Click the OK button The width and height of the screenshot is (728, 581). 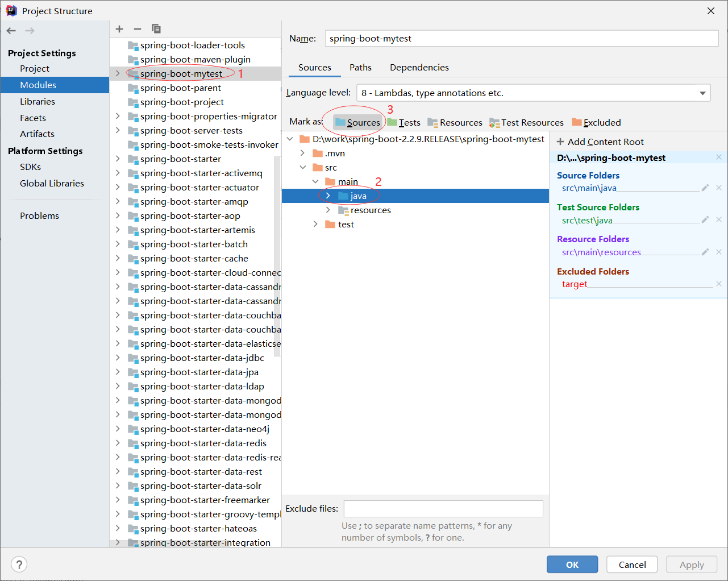(572, 565)
